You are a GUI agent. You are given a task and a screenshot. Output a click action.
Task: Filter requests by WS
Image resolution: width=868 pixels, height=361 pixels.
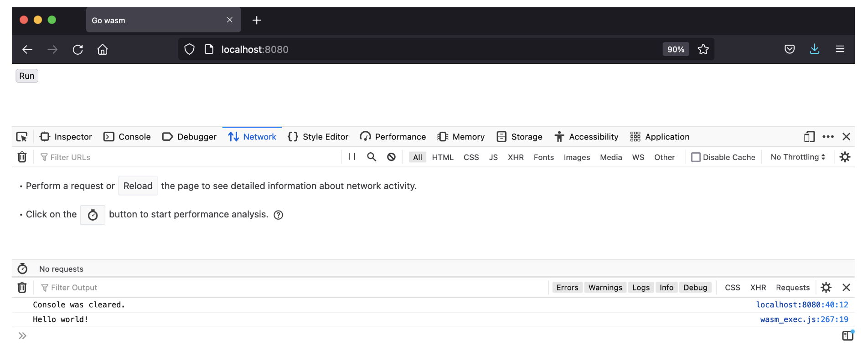point(638,157)
